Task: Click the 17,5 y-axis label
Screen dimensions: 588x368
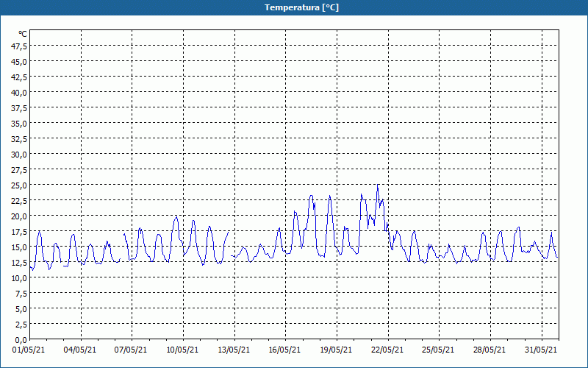Action: pyautogui.click(x=20, y=232)
